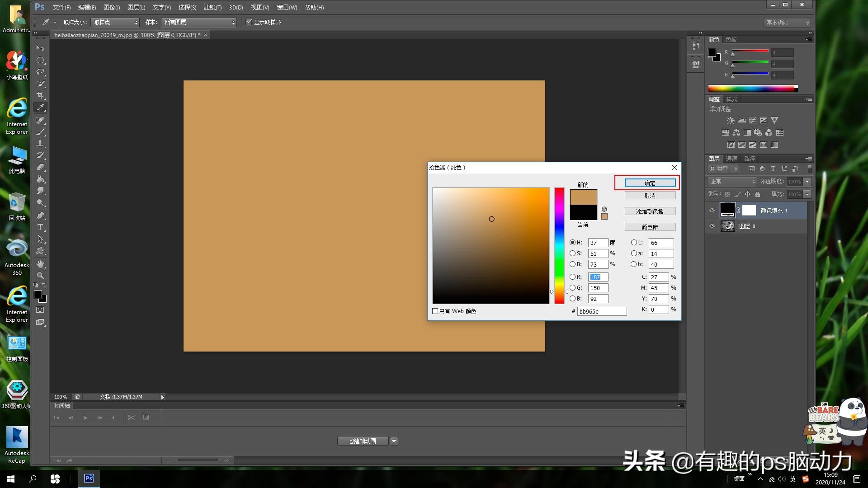This screenshot has height=488, width=868.
Task: Select the Type tool
Action: [40, 227]
